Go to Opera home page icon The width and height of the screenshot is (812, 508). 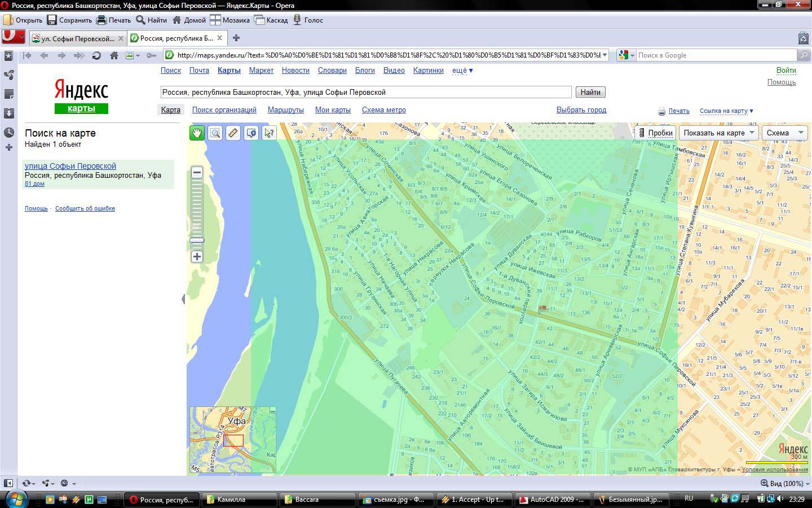(x=114, y=55)
